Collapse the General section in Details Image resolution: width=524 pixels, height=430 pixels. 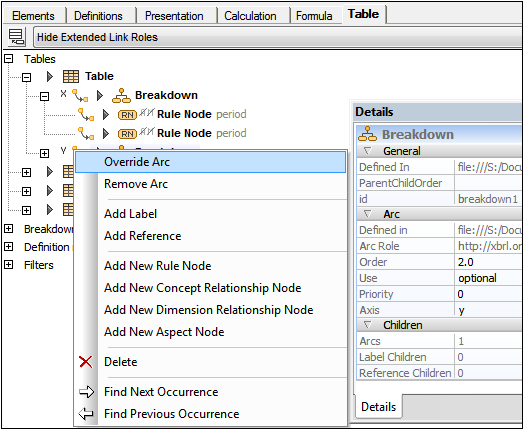(368, 151)
